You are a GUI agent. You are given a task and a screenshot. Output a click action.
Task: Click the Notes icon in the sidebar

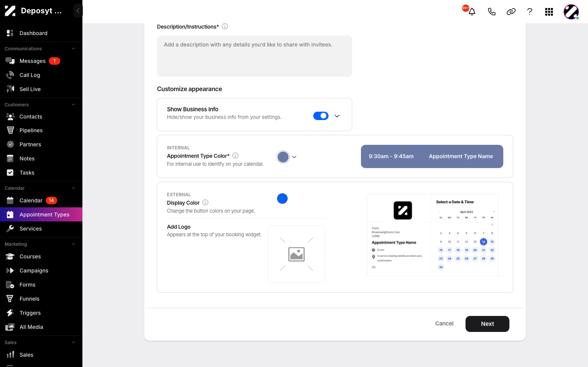pyautogui.click(x=10, y=159)
